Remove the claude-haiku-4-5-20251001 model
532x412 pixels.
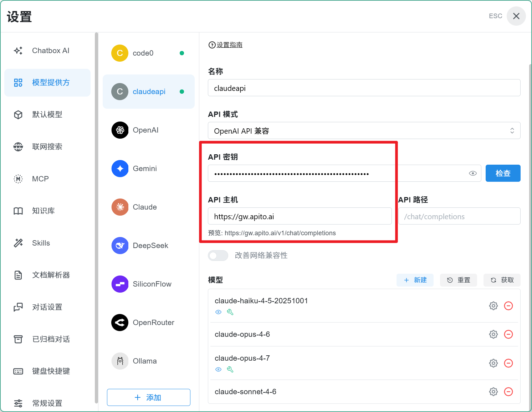tap(508, 306)
